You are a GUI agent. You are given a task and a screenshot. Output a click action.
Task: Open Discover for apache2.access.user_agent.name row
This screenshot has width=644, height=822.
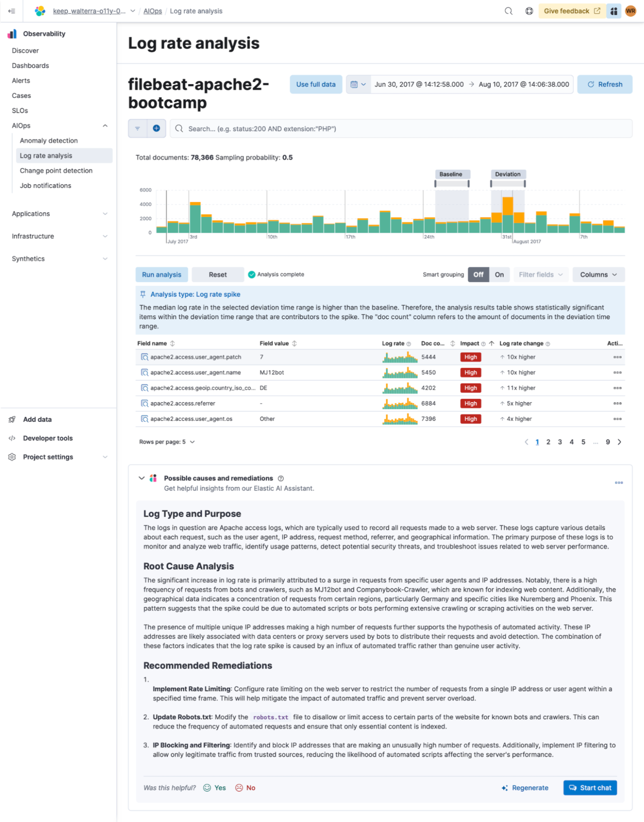(144, 373)
